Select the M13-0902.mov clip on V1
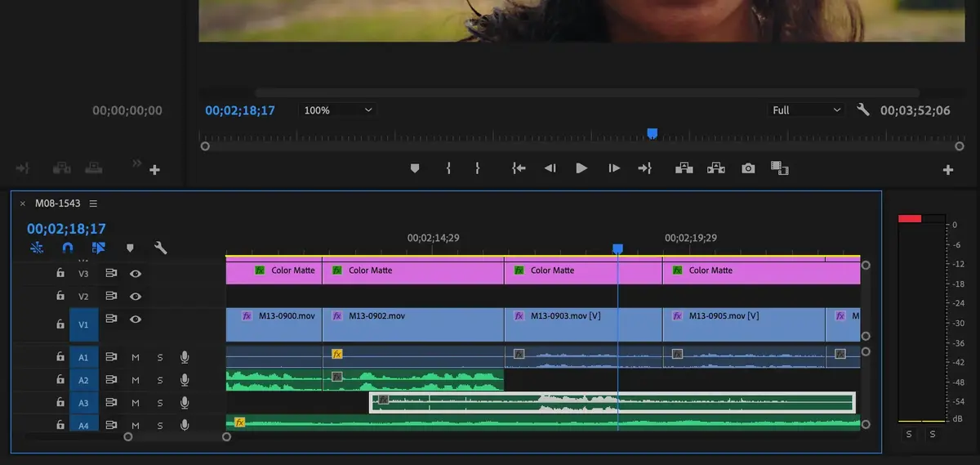 (x=413, y=324)
